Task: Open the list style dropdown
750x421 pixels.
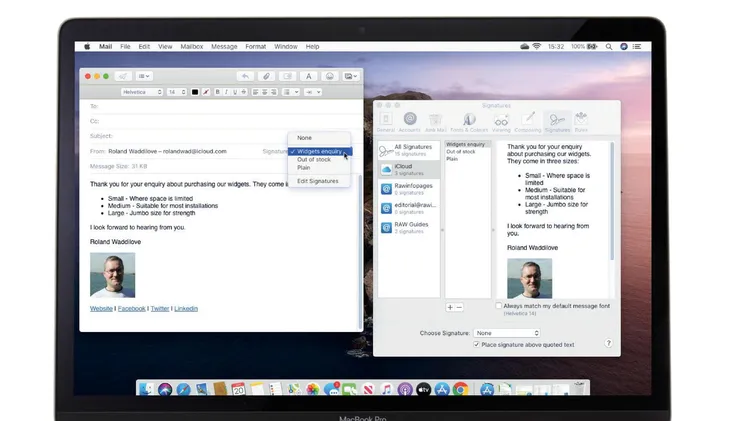Action: pos(291,92)
